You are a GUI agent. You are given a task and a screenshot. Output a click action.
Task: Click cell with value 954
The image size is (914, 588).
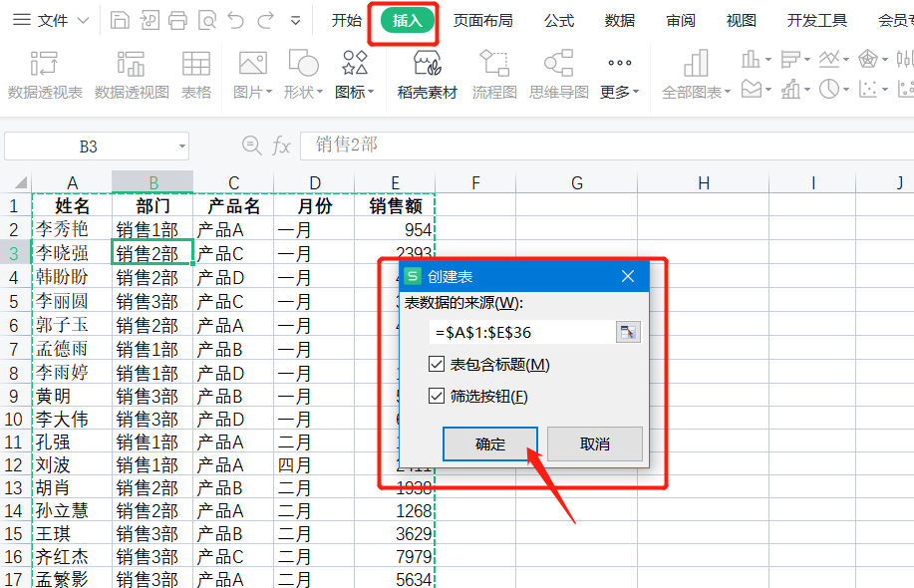click(395, 229)
